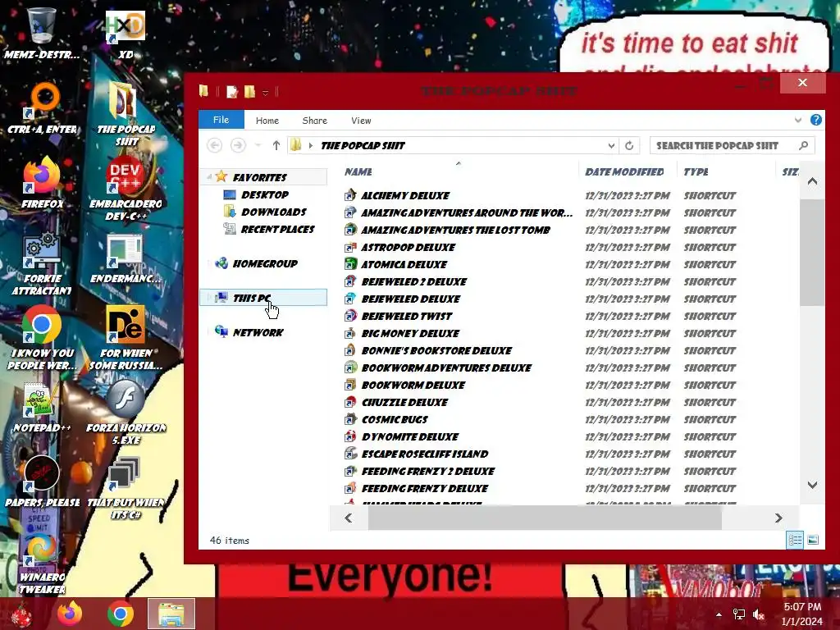
Task: Click the network tray icon
Action: tap(739, 614)
